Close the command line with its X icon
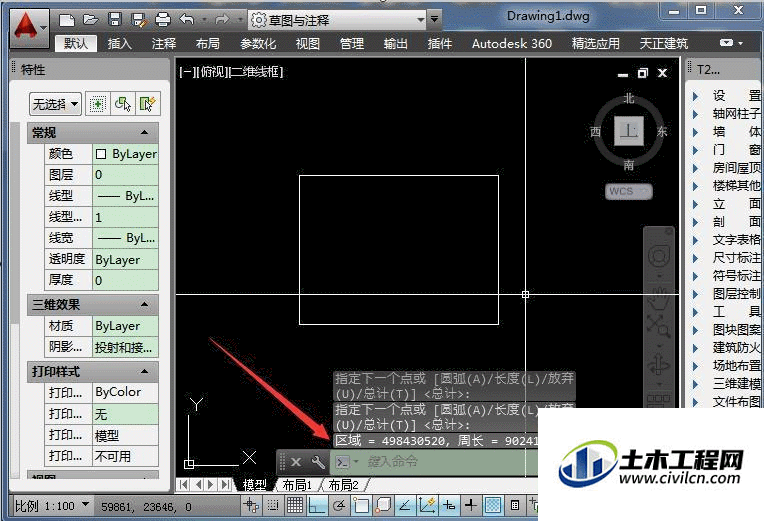The height and width of the screenshot is (521, 764). pos(296,462)
